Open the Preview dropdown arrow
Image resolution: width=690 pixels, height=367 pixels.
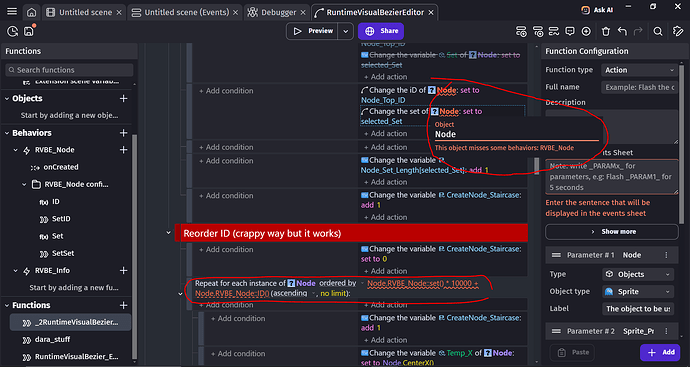click(x=346, y=31)
